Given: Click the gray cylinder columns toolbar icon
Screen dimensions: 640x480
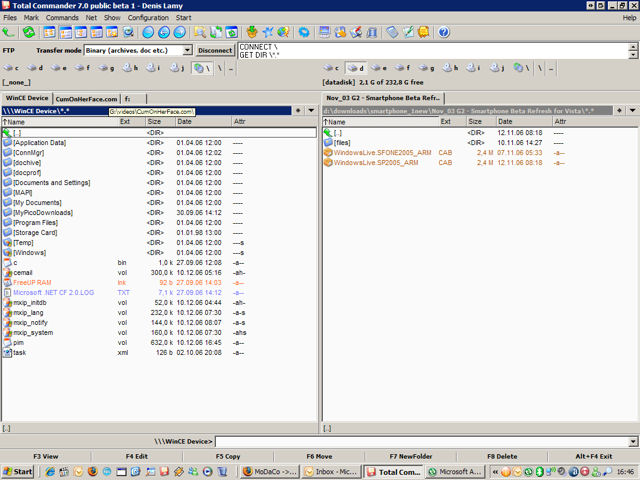Looking at the screenshot, I should 371,32.
